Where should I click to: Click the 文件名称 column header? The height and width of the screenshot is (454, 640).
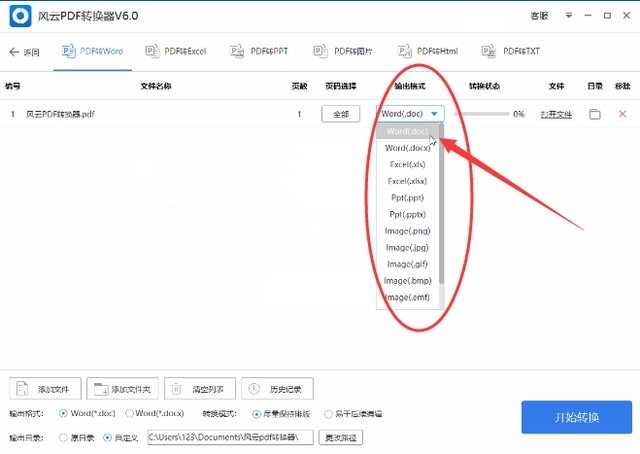[x=156, y=86]
